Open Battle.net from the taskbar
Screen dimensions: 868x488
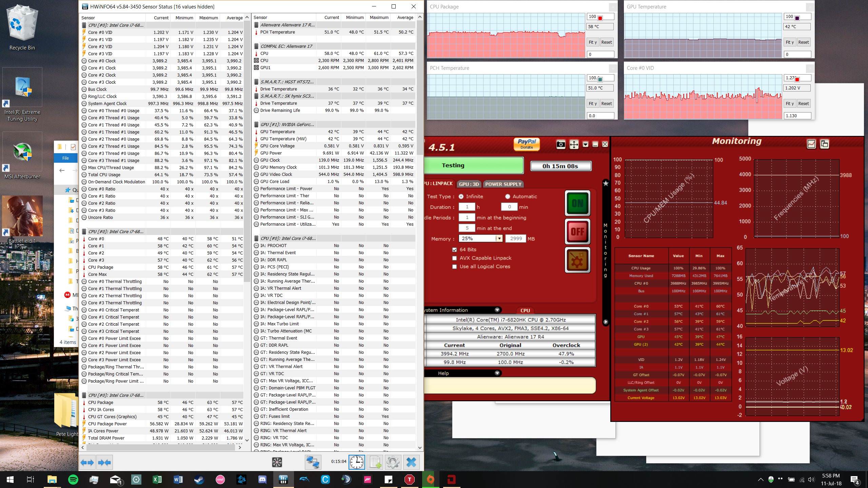pyautogui.click(x=241, y=480)
